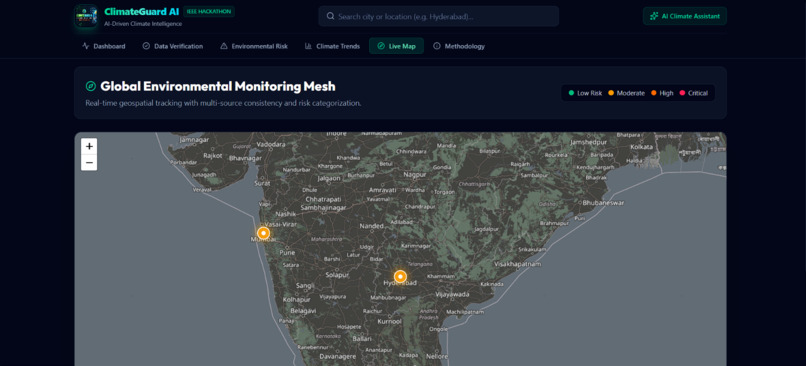Click the green Low Risk legend dot

[571, 93]
